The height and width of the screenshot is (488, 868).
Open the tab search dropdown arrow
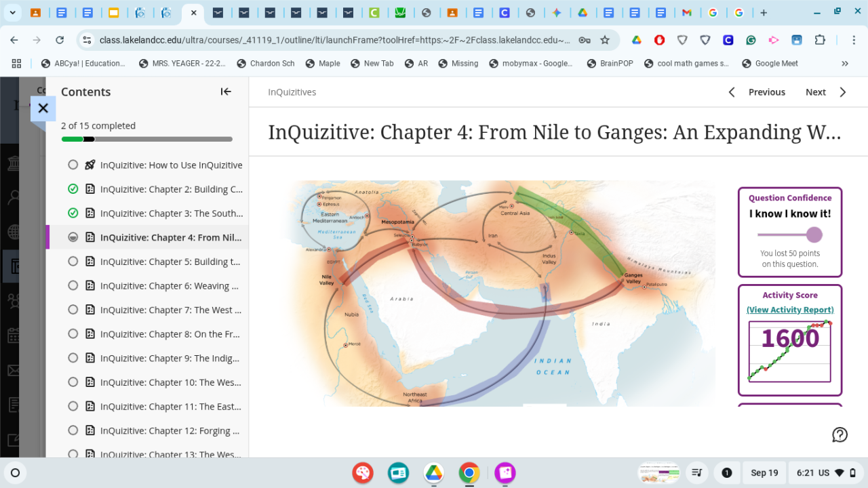13,12
